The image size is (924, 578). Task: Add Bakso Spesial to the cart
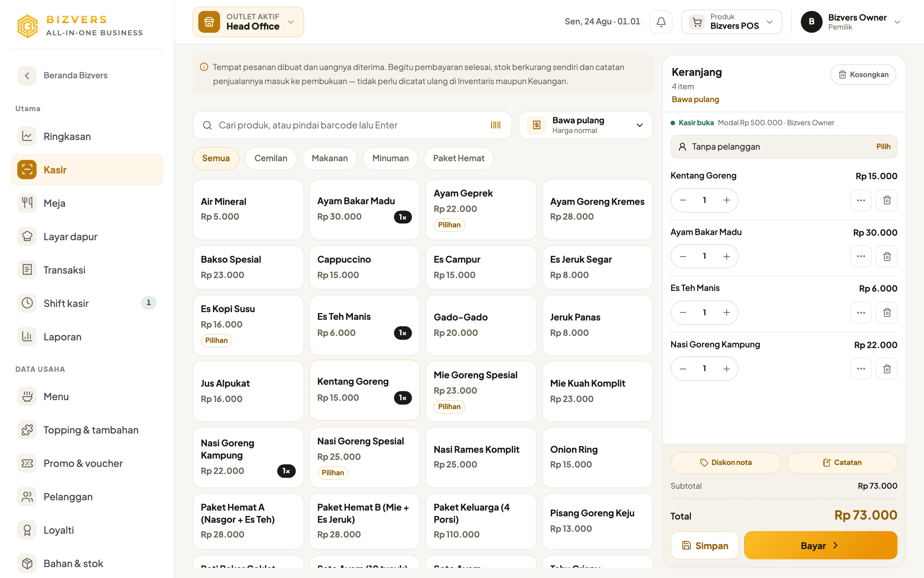coord(248,267)
